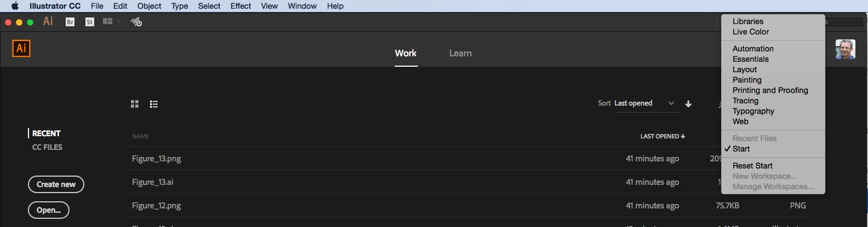Switch to the Learn tab
Image resolution: width=868 pixels, height=227 pixels.
[x=461, y=53]
